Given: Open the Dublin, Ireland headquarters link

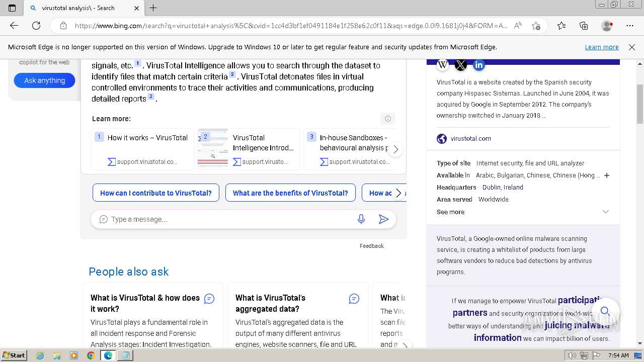Looking at the screenshot, I should coord(503,187).
